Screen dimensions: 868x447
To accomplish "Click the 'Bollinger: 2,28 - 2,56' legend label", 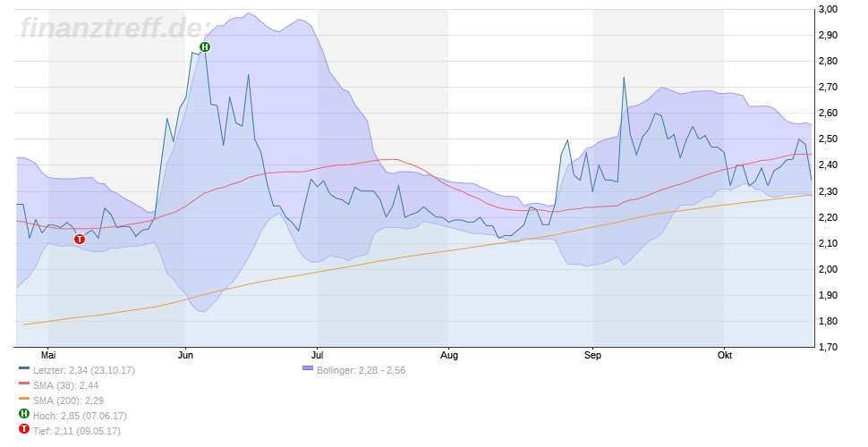I will tap(361, 369).
